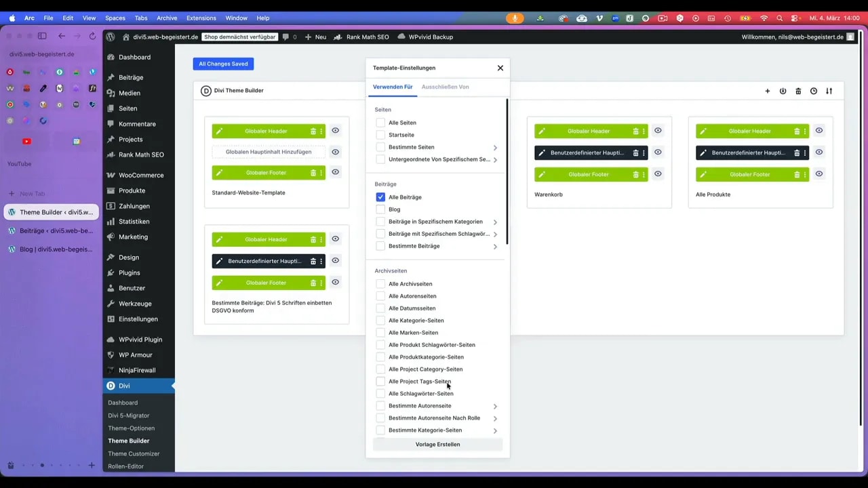
Task: Click the trash icon in Theme Builder toolbar
Action: tap(798, 91)
